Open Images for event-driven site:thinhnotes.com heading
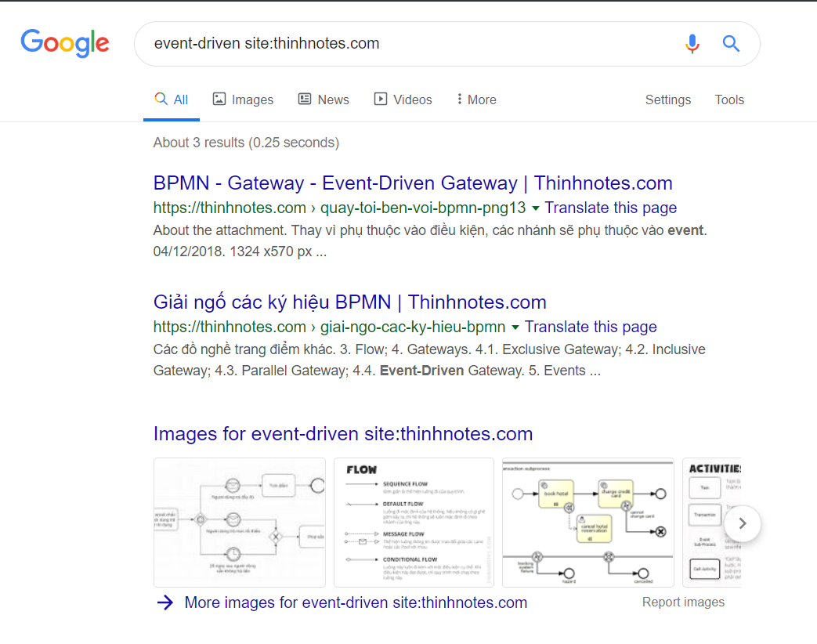This screenshot has height=644, width=817. 343,433
